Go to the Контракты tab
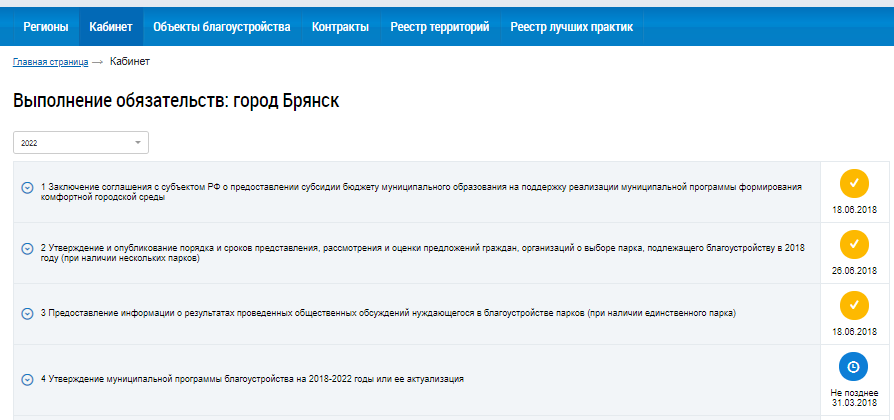The height and width of the screenshot is (420, 894). pos(340,27)
